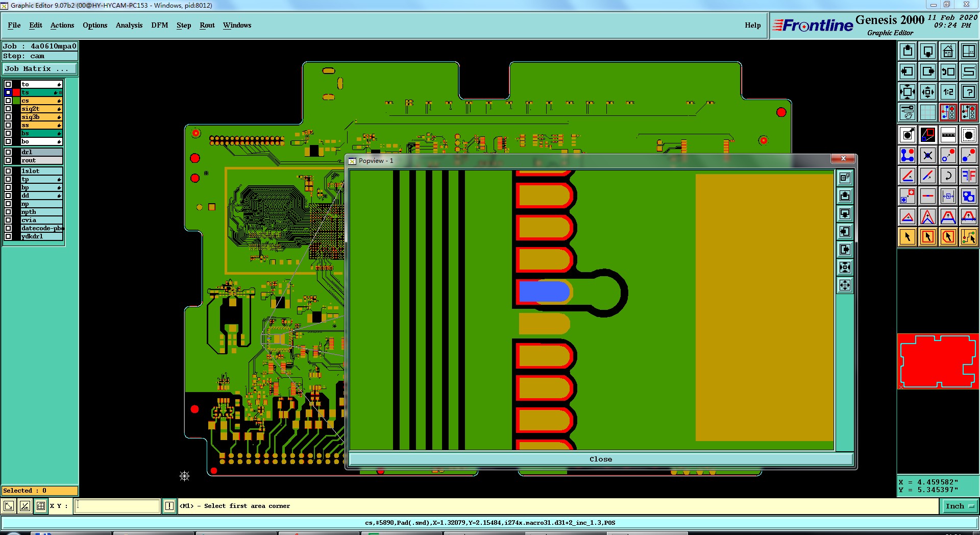Click the home view icon
The image size is (980, 535).
(x=948, y=51)
